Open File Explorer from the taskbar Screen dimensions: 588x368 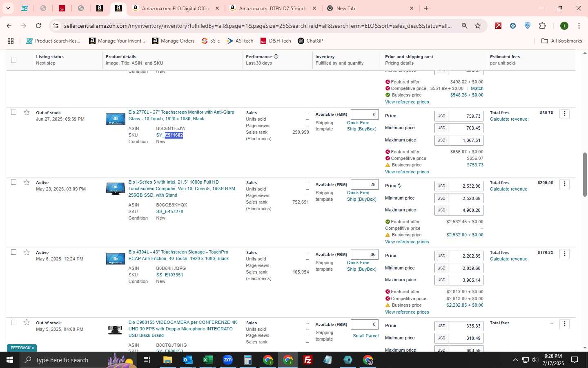point(167,360)
